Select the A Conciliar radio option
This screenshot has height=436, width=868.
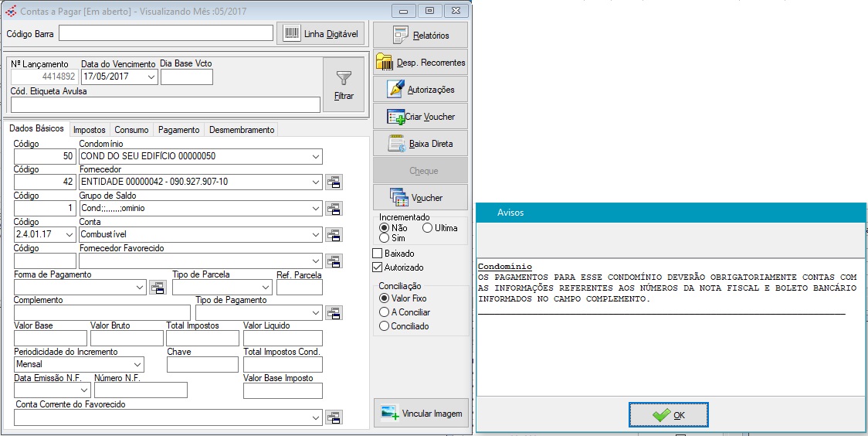[384, 312]
